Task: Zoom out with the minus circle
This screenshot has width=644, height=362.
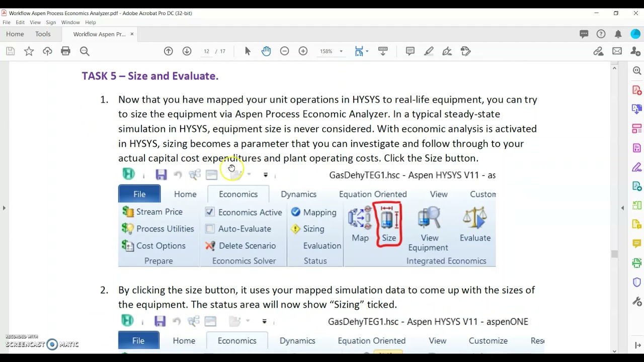Action: 284,51
